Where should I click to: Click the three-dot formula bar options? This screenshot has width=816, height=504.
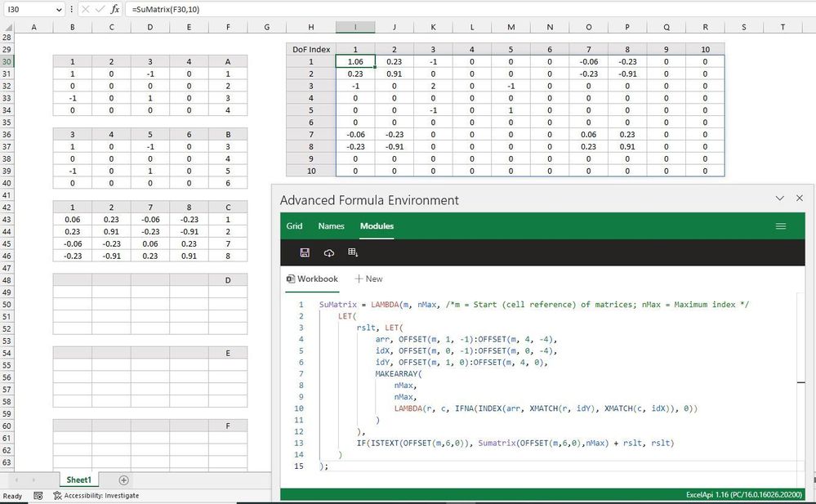click(x=71, y=9)
